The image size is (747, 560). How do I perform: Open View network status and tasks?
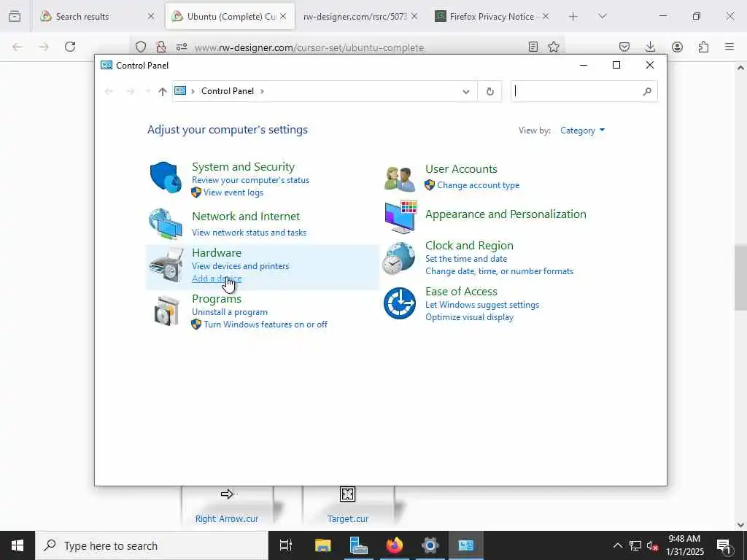[x=249, y=233]
